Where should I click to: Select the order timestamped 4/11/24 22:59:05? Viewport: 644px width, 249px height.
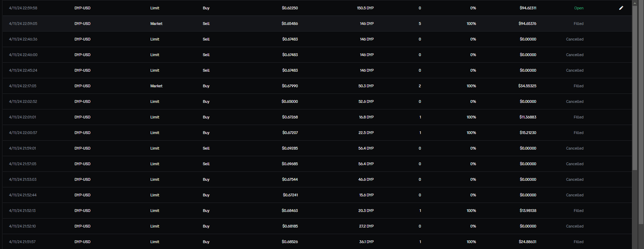23,24
